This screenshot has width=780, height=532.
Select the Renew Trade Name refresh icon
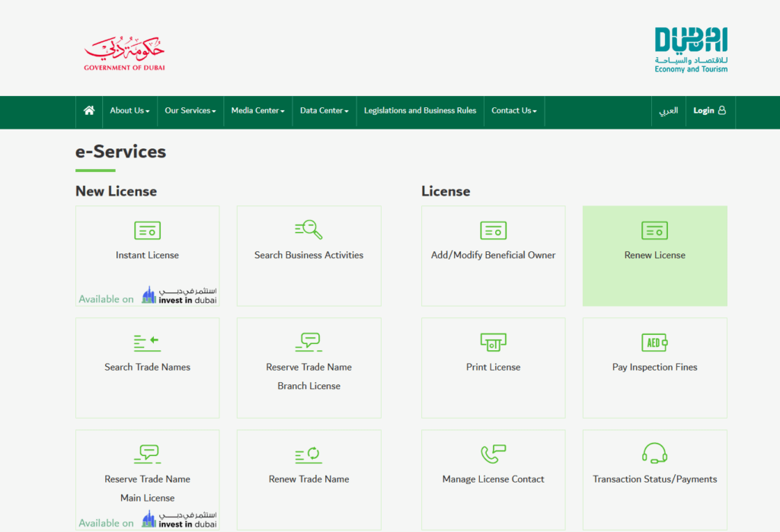[308, 453]
